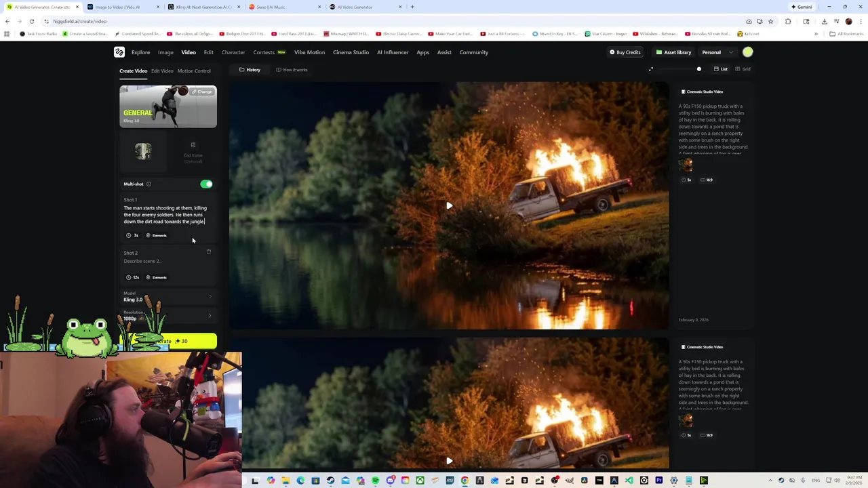Add an optional End frame

pos(193,153)
